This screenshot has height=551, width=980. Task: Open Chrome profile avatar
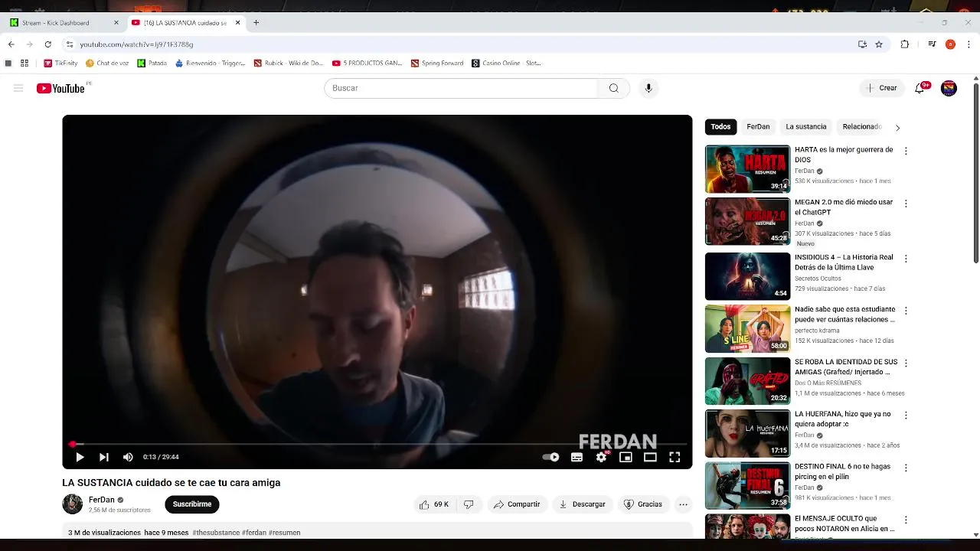tap(950, 44)
